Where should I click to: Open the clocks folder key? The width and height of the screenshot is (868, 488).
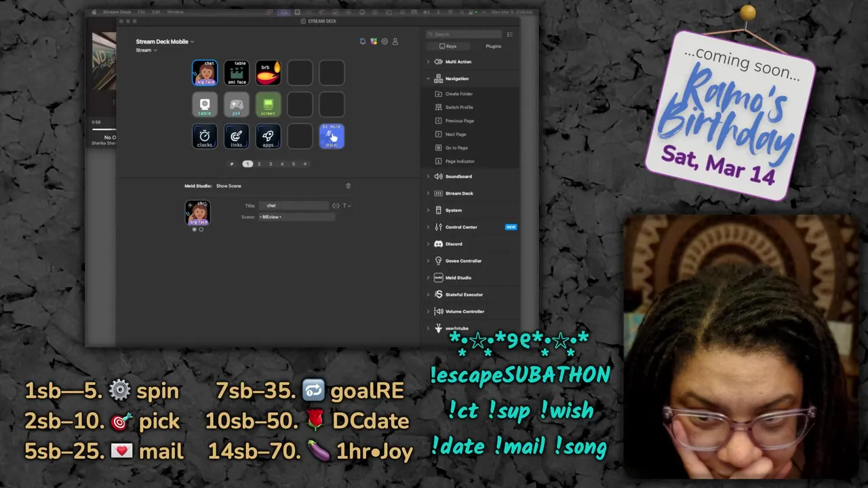205,137
